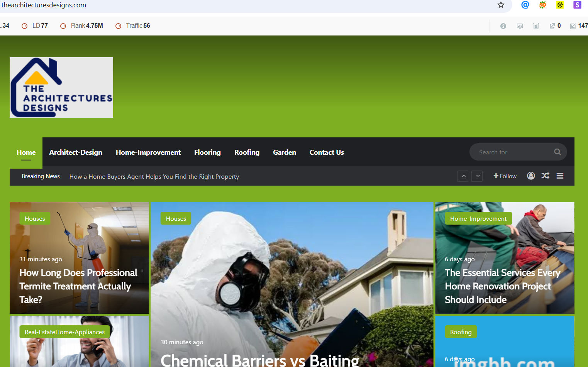Open the Chemical Barriers vs Baiting article
588x367 pixels.
coord(260,360)
